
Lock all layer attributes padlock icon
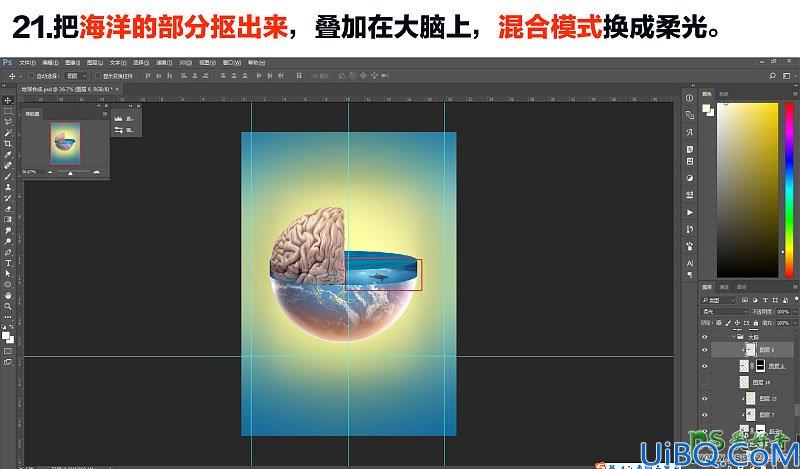tap(756, 323)
